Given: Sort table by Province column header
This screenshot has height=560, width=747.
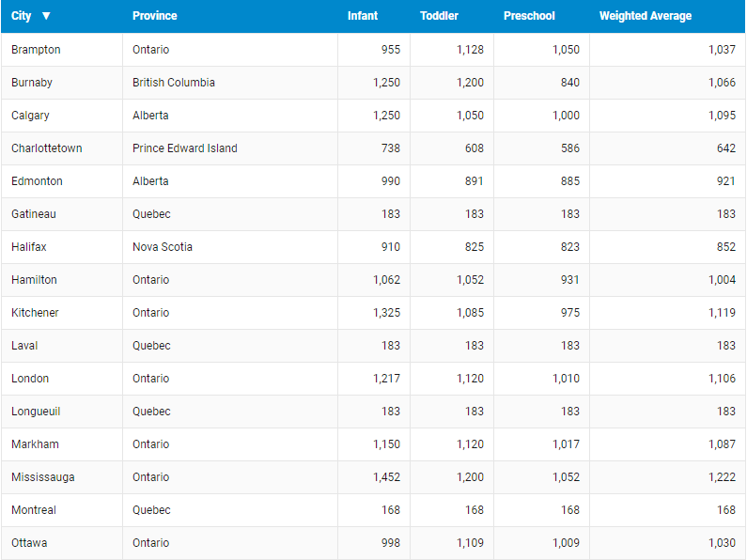Looking at the screenshot, I should tap(154, 16).
